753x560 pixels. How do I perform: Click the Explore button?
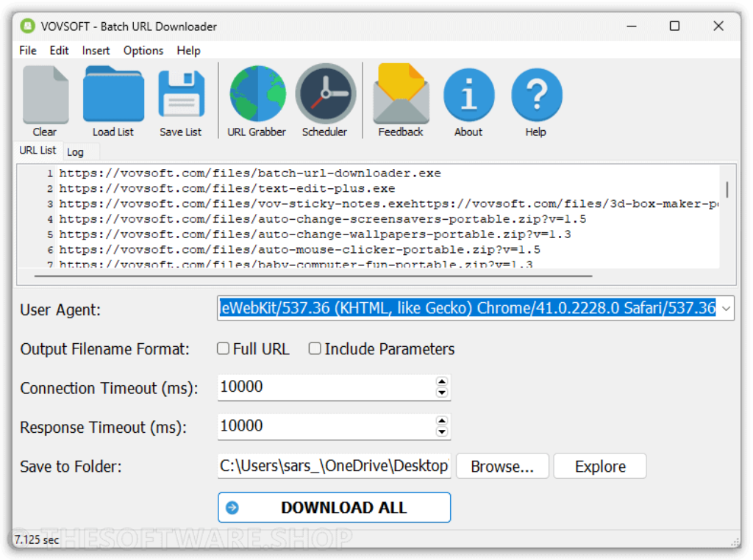[x=600, y=466]
